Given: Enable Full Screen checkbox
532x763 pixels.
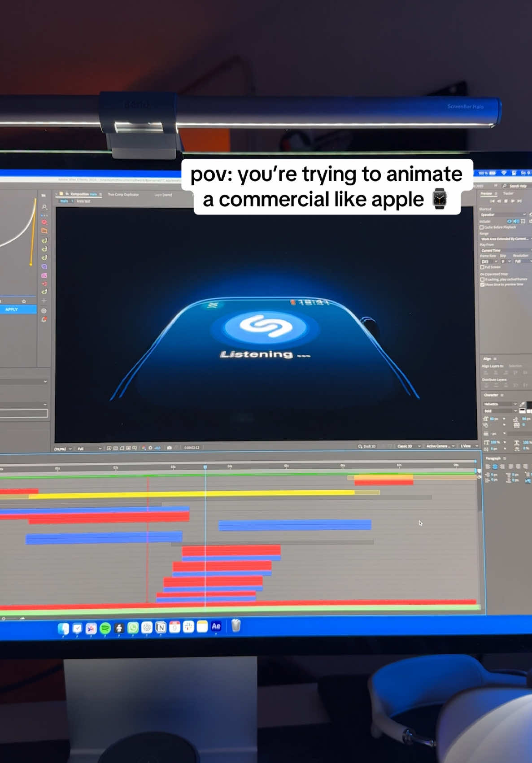Looking at the screenshot, I should point(482,267).
